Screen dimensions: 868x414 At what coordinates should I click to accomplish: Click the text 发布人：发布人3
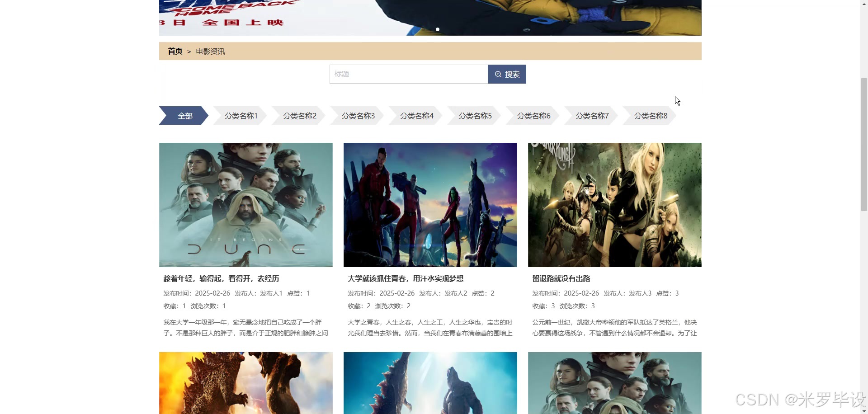click(627, 293)
